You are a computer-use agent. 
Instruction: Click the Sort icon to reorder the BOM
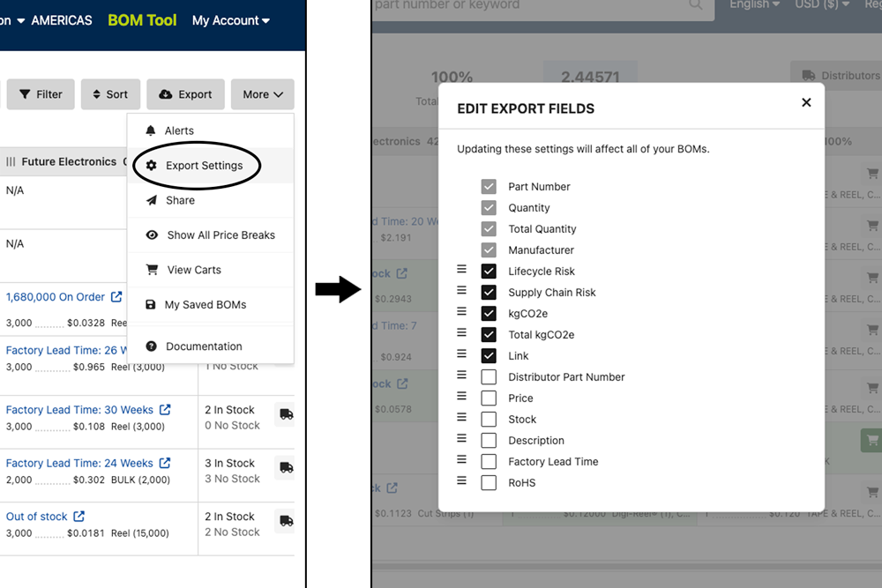(x=95, y=94)
